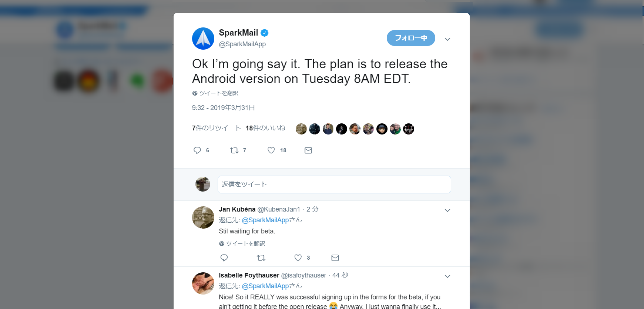This screenshot has width=644, height=309.
Task: Translate Jan Kuběna's reply
Action: click(x=242, y=243)
